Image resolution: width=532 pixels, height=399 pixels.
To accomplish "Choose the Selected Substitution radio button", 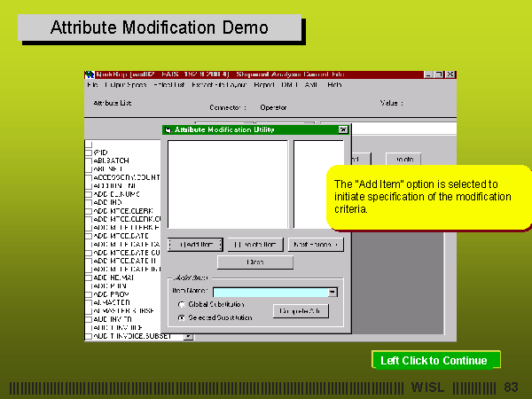I will click(x=182, y=317).
